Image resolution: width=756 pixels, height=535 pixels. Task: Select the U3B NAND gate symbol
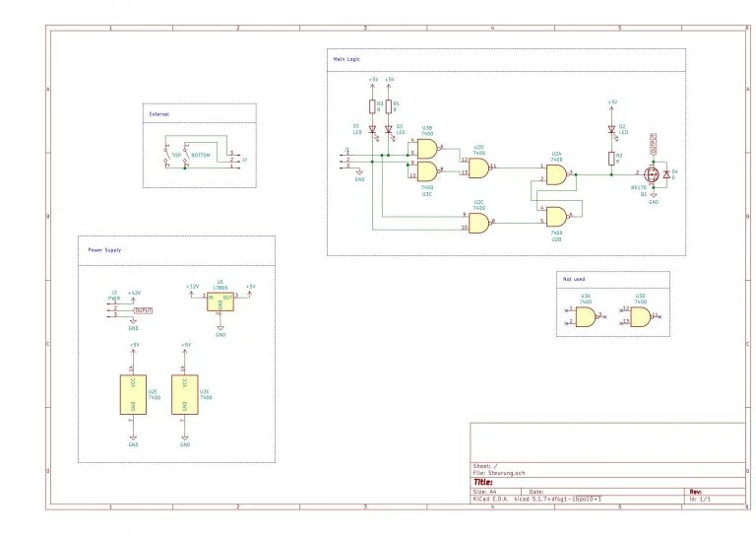[427, 149]
